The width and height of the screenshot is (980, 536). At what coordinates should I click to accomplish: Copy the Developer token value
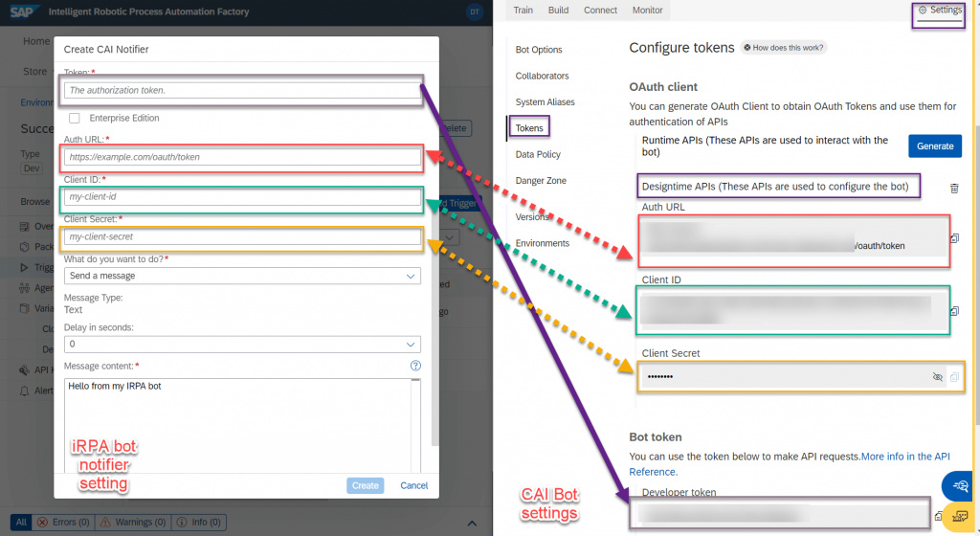pos(938,516)
